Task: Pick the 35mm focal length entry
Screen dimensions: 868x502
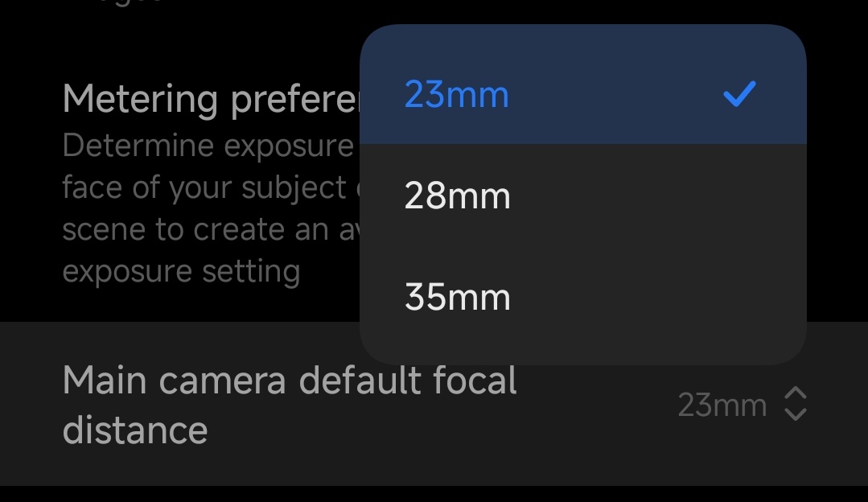Action: (x=456, y=296)
